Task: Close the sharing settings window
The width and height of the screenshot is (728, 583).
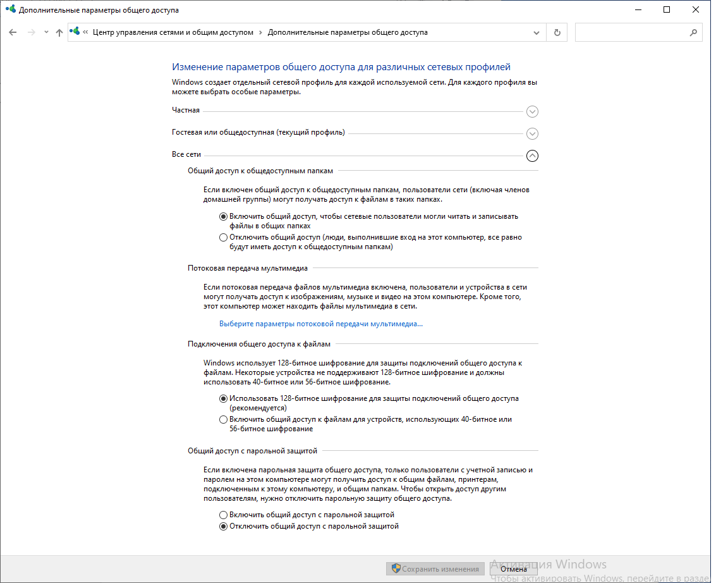Action: [696, 9]
